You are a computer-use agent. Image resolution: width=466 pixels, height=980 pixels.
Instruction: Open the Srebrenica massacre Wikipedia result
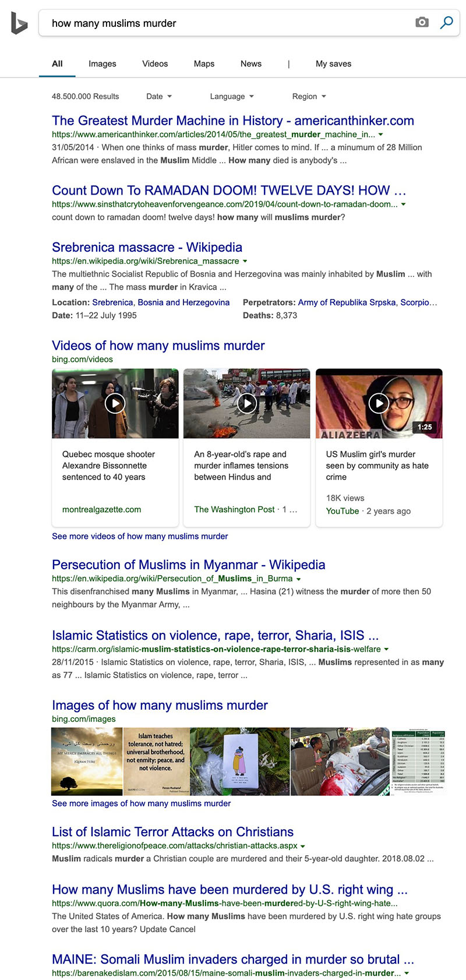click(147, 247)
